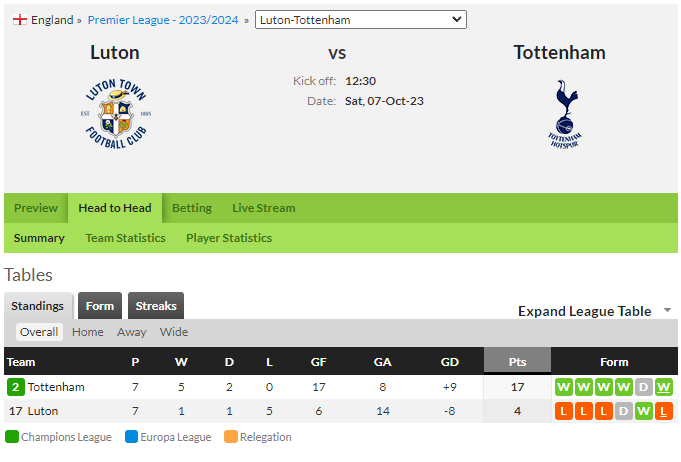The image size is (681, 462).
Task: Click the green Champions League legend swatch
Action: click(12, 436)
